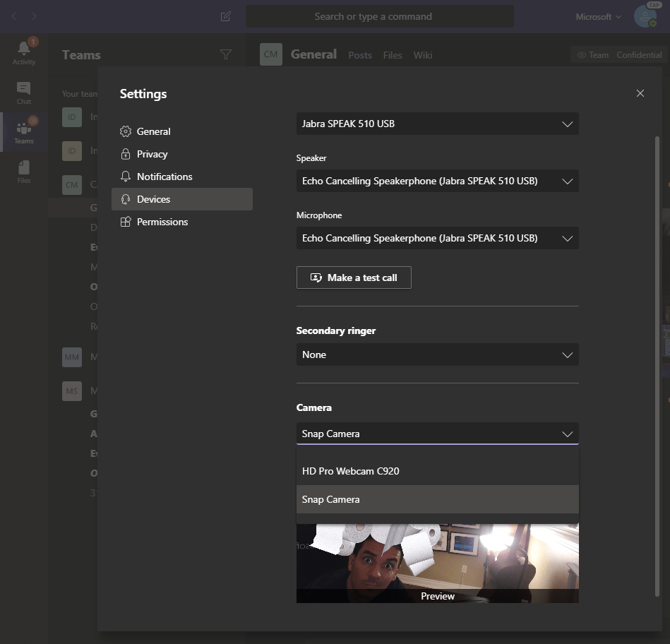Open Activity feed in left rail
Screen dimensions: 670x644
pyautogui.click(x=23, y=53)
